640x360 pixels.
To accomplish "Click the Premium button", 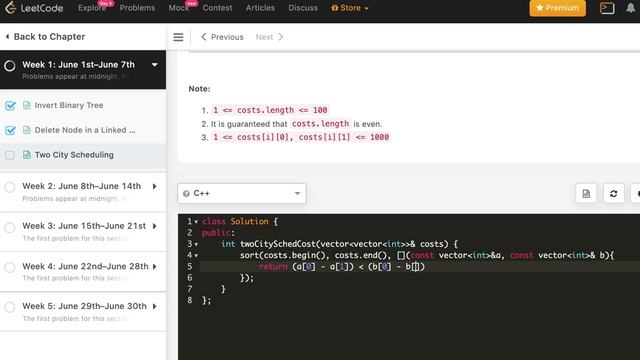I will pos(558,8).
